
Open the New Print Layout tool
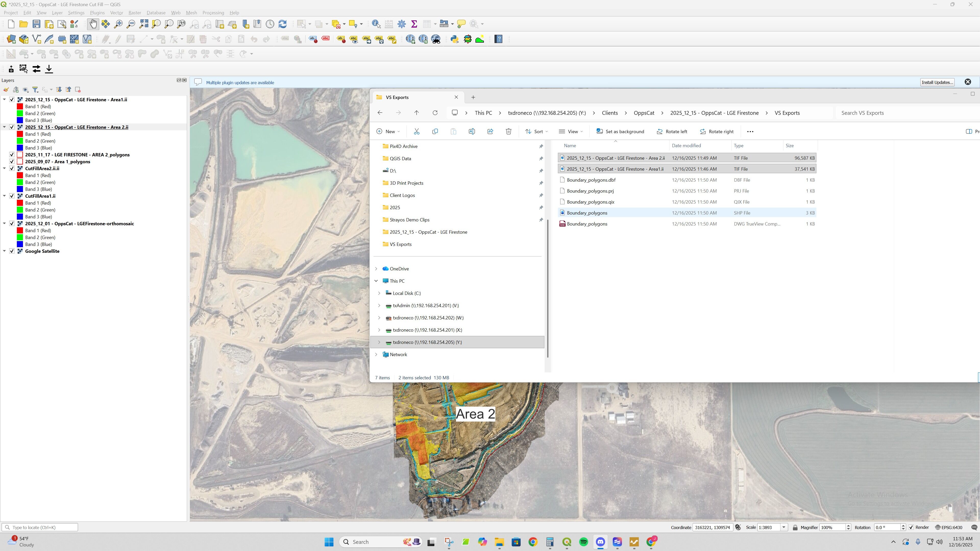coord(49,24)
